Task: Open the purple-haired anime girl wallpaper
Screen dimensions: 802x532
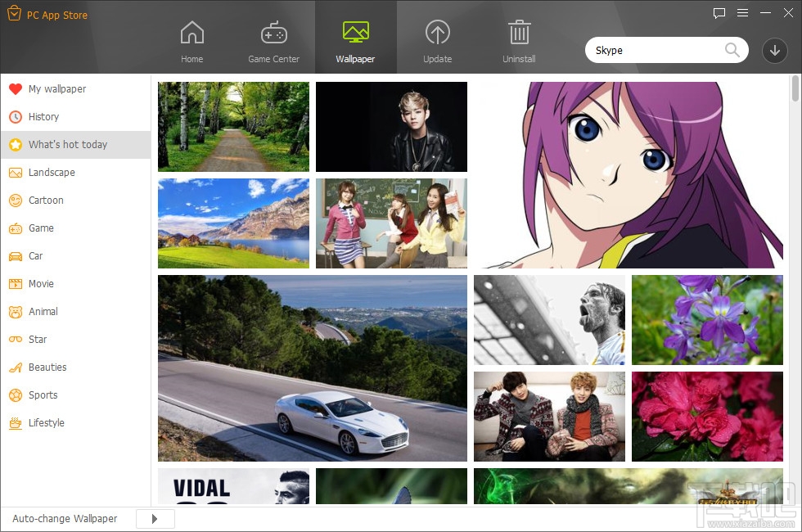Action: click(x=629, y=175)
